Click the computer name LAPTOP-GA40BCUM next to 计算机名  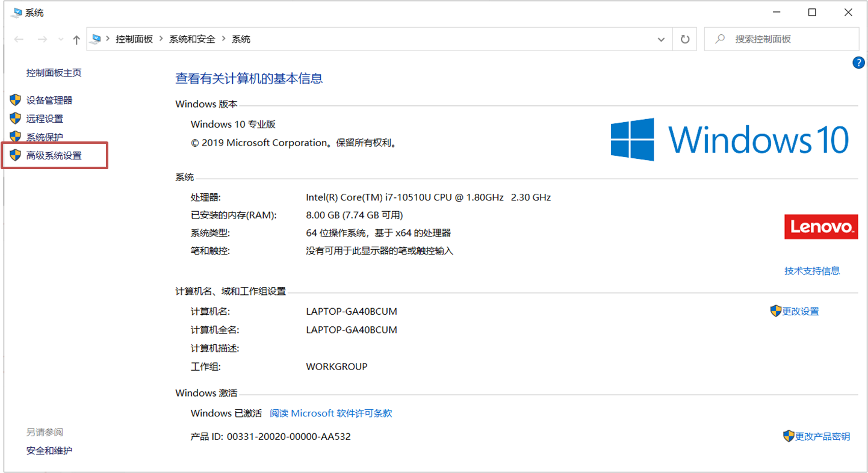(x=352, y=312)
